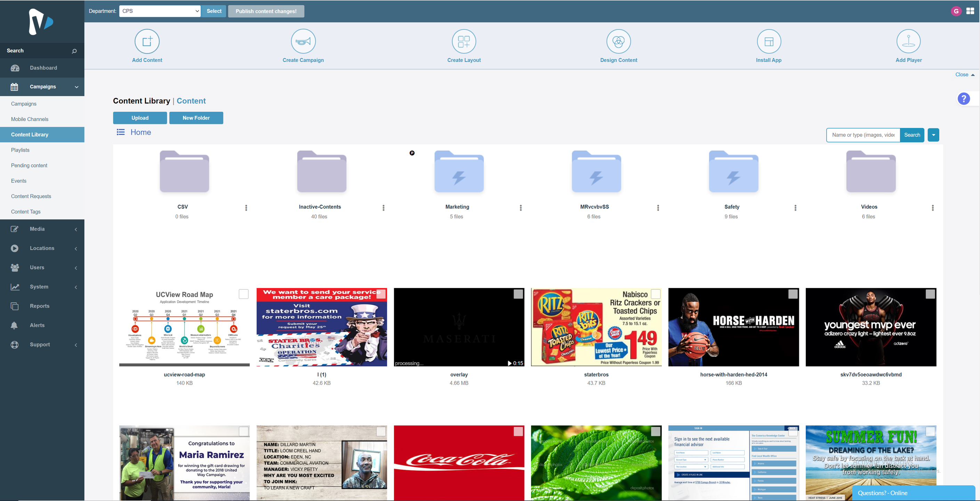The height and width of the screenshot is (501, 980).
Task: Open the Design Content icon
Action: (618, 41)
